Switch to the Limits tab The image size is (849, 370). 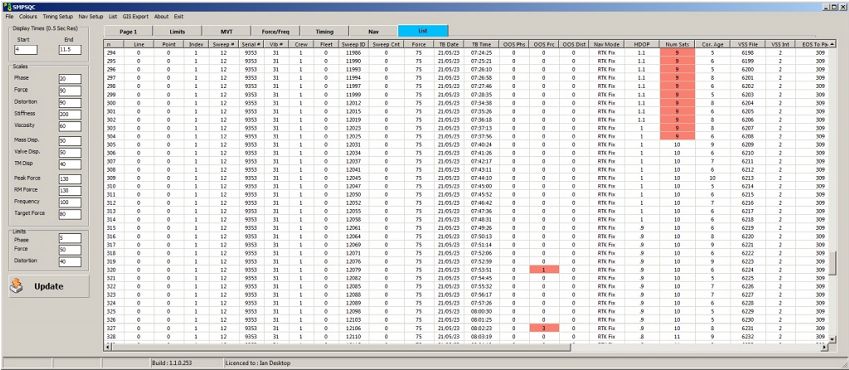(x=177, y=31)
